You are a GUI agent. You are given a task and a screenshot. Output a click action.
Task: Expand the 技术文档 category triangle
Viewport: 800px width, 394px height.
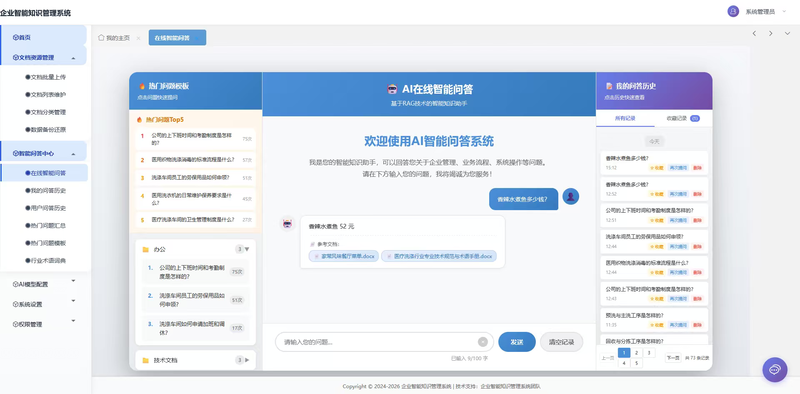247,360
